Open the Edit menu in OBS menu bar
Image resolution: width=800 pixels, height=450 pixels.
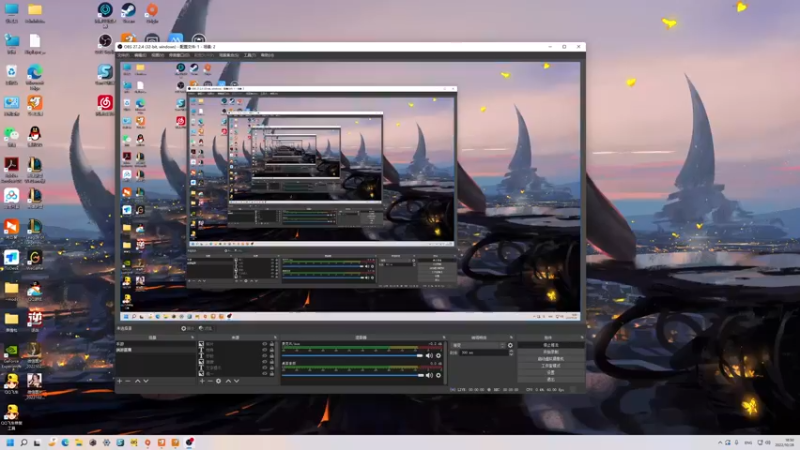pyautogui.click(x=140, y=55)
